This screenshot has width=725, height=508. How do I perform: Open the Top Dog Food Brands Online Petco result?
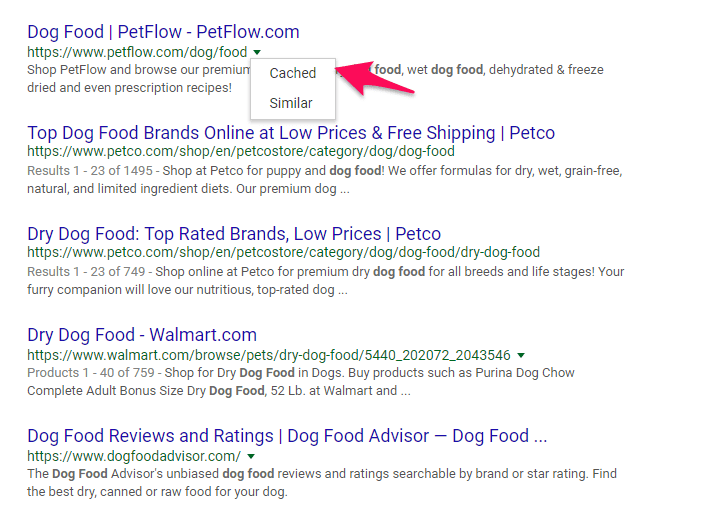[x=291, y=133]
